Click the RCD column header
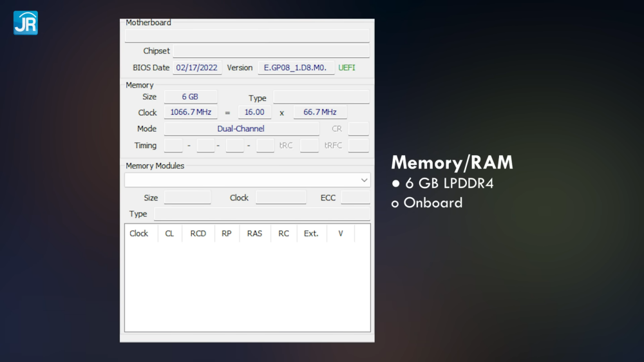The height and width of the screenshot is (362, 644). 198,233
